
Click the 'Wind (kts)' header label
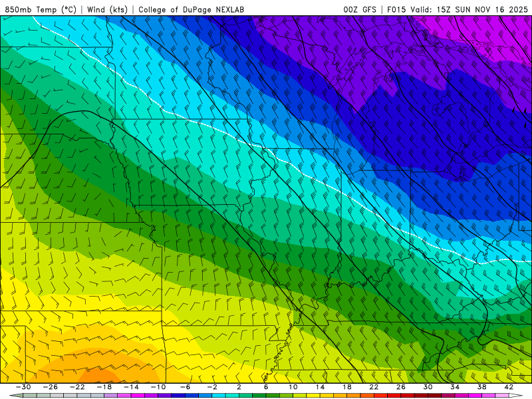click(107, 9)
